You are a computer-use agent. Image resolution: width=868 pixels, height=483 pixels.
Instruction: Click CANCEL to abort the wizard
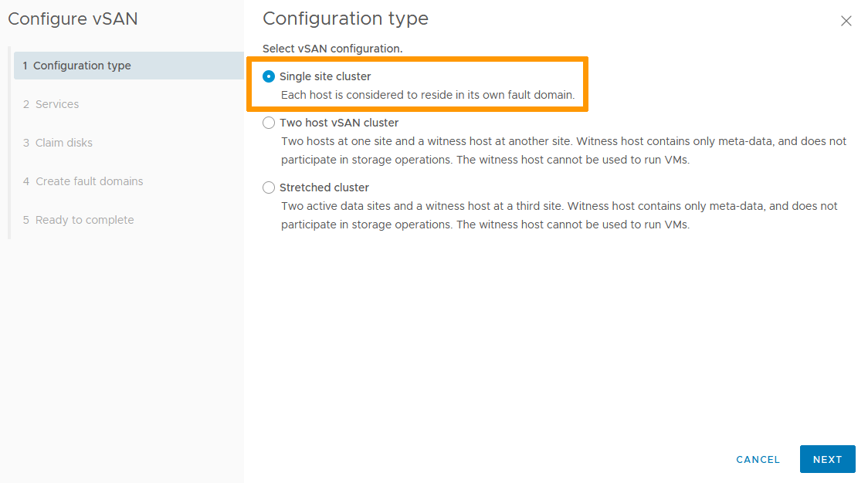click(x=758, y=459)
